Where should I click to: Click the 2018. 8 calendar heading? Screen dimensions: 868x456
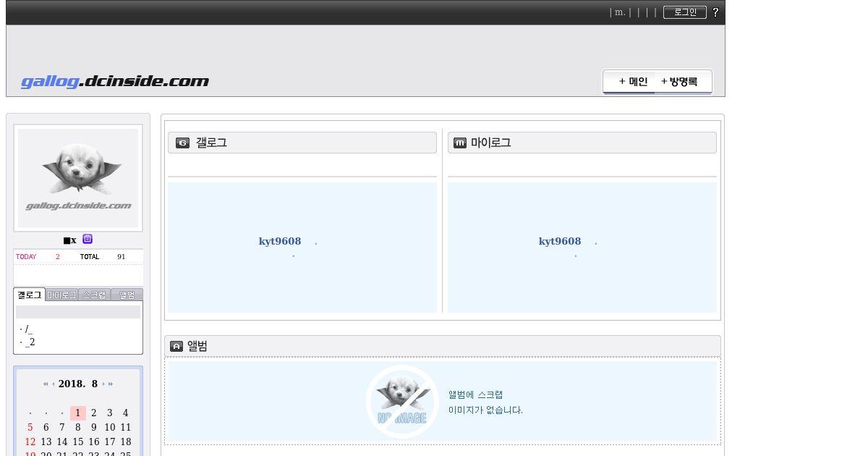(78, 384)
